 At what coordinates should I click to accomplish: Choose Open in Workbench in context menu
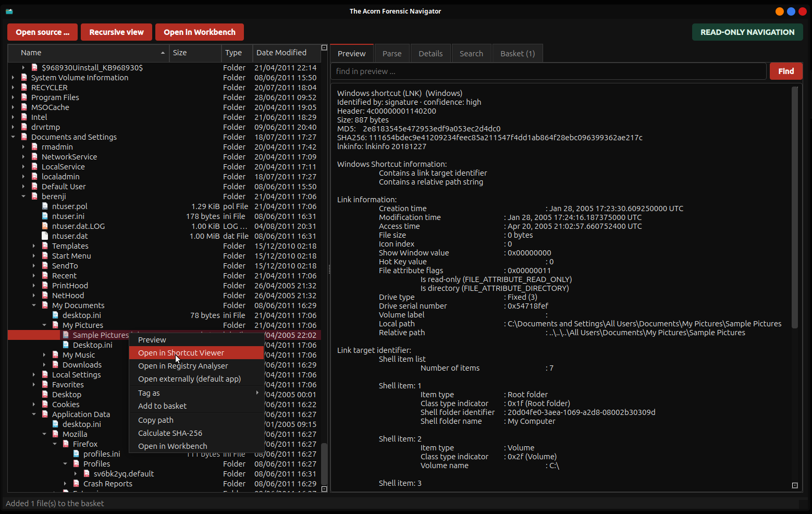coord(196,446)
